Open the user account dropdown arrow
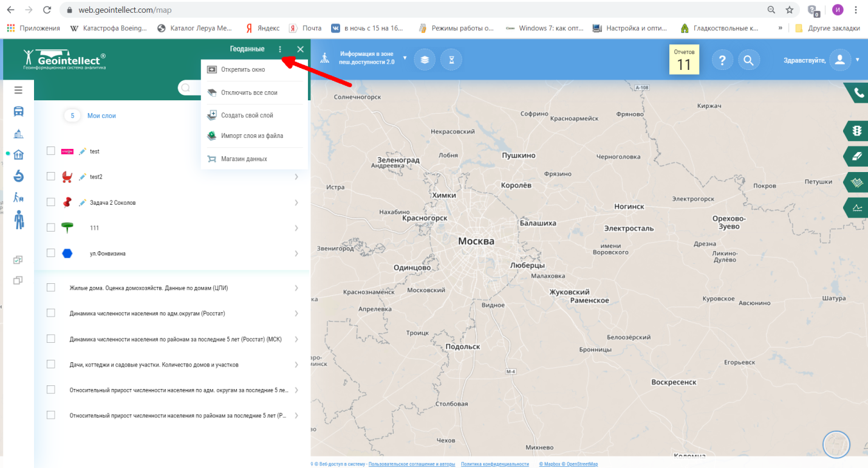 coord(858,60)
